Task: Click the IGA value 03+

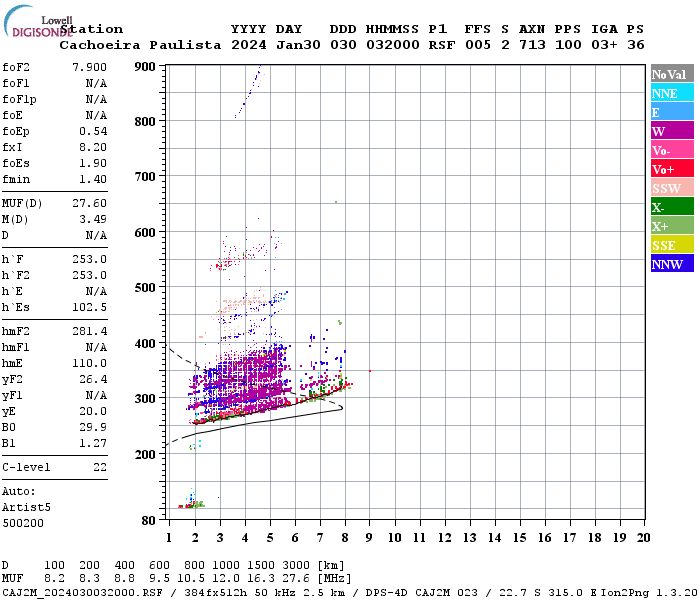Action: (x=604, y=45)
